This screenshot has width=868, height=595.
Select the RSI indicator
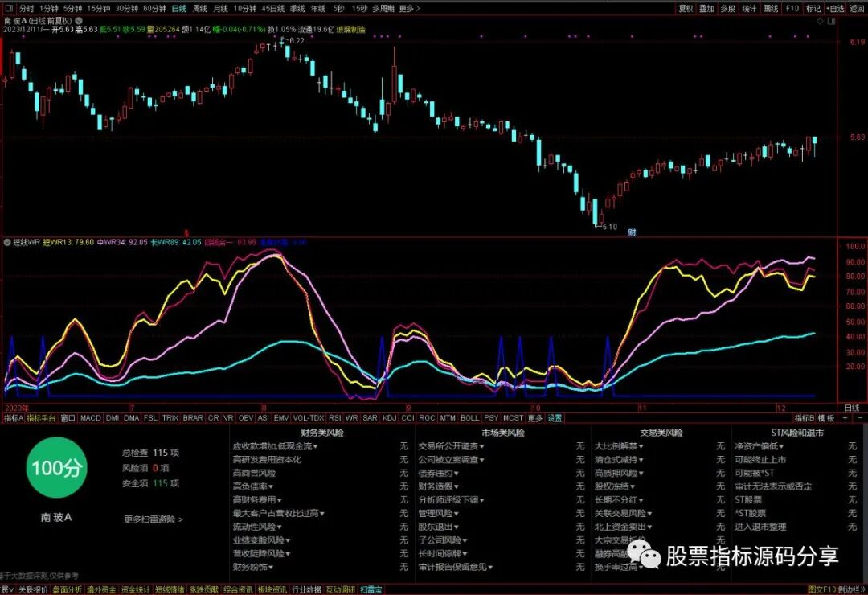coord(334,418)
